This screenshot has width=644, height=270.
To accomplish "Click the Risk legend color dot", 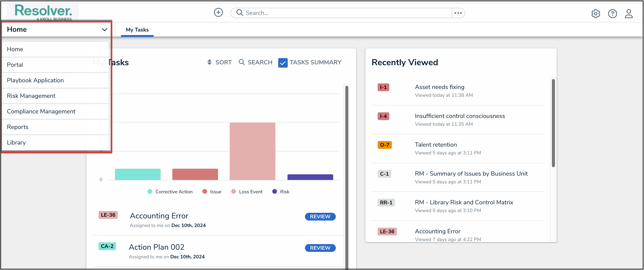I will tap(275, 191).
